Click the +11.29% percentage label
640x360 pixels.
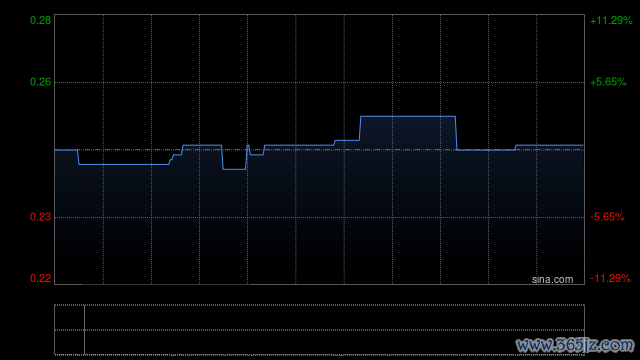(611, 20)
